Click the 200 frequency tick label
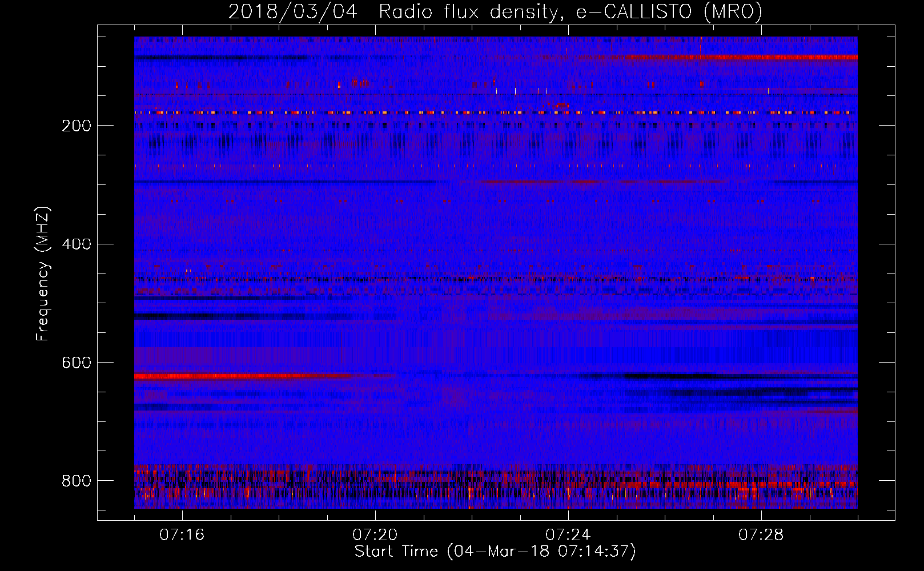924x571 pixels. 77,126
